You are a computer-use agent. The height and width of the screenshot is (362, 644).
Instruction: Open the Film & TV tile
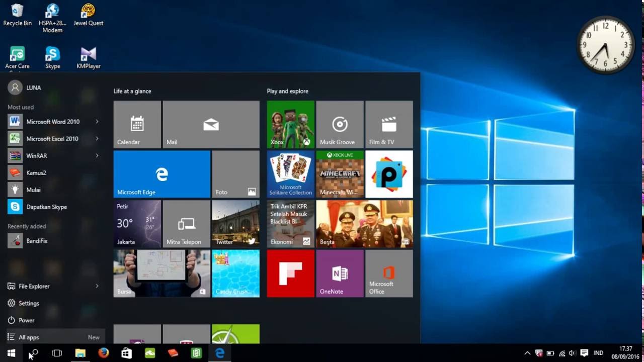pos(389,125)
